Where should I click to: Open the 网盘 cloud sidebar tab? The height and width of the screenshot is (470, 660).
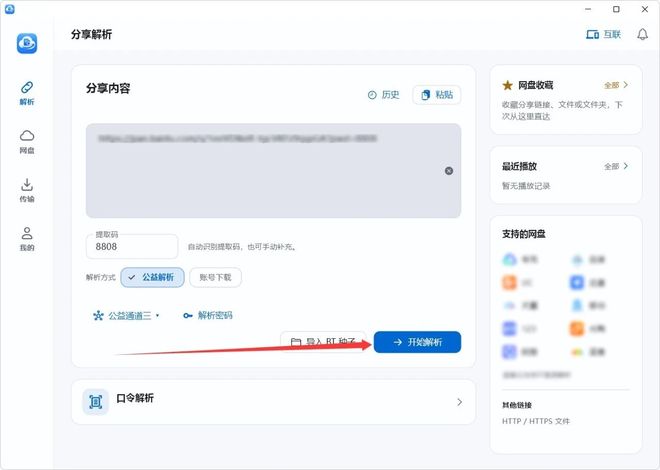[27, 142]
